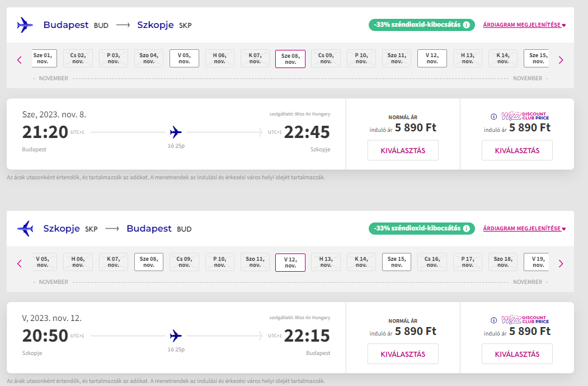This screenshot has height=386, width=588.
Task: Select Sze 15 nov. return date tab
Action: (397, 262)
